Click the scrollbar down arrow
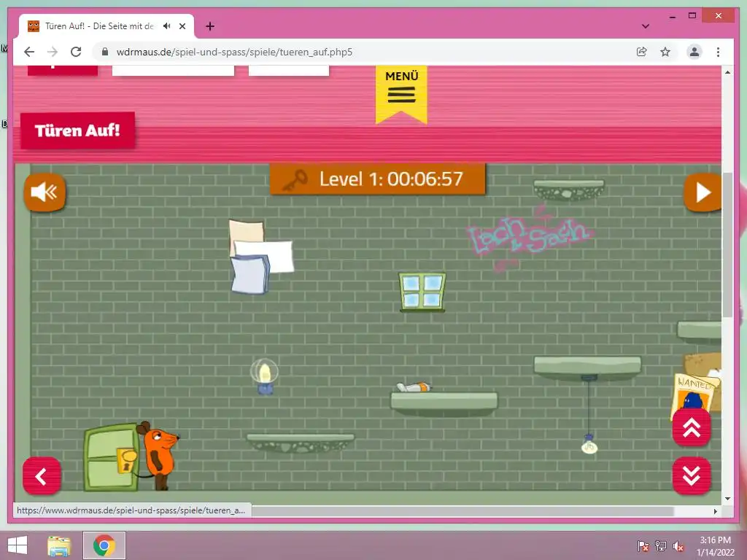The image size is (747, 560). coord(727,499)
